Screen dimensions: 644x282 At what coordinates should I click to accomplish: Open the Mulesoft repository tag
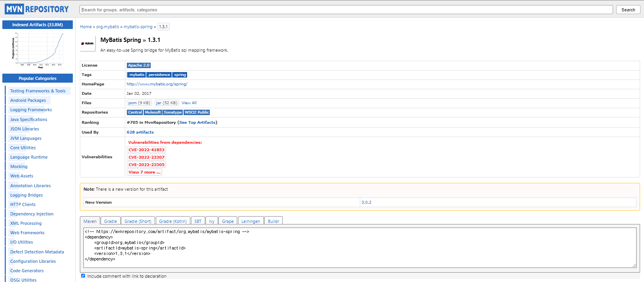[153, 112]
